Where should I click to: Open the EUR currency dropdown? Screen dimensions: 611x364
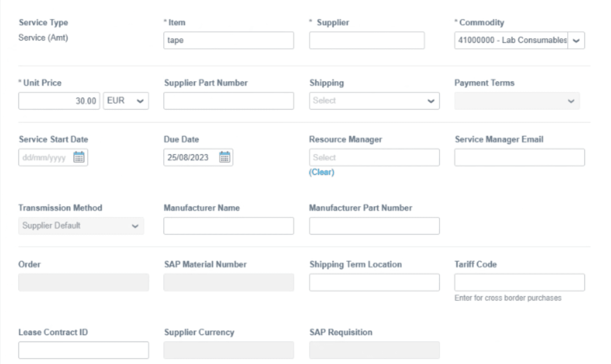coord(126,101)
